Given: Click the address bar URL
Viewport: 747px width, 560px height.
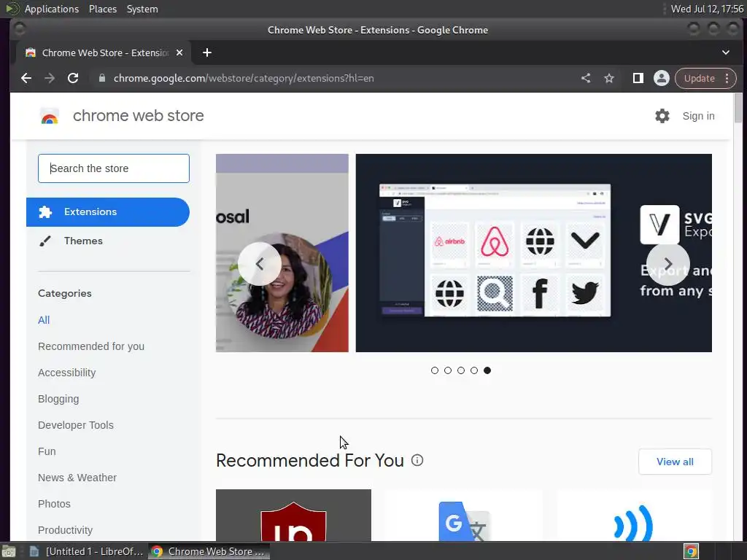Looking at the screenshot, I should click(244, 78).
